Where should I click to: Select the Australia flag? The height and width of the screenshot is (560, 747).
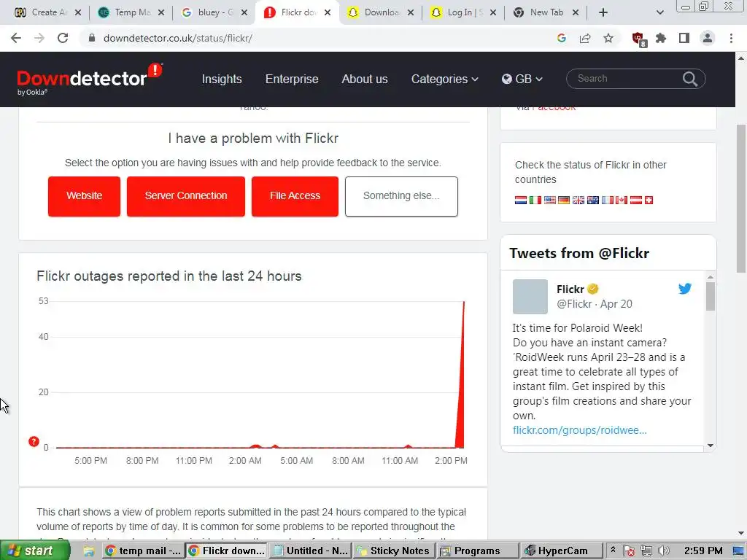pyautogui.click(x=592, y=200)
